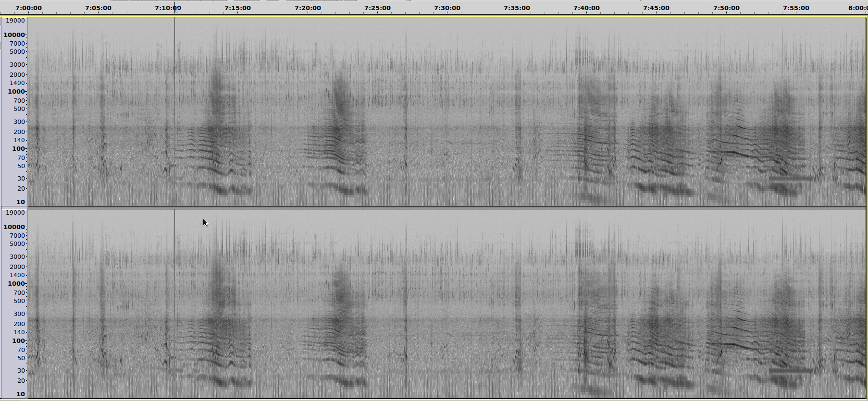
Task: Jump to 7:55:00 on the timeline
Action: click(796, 8)
